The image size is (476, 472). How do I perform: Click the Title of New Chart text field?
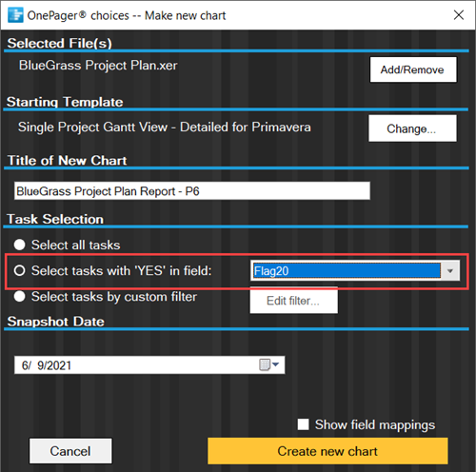point(192,191)
